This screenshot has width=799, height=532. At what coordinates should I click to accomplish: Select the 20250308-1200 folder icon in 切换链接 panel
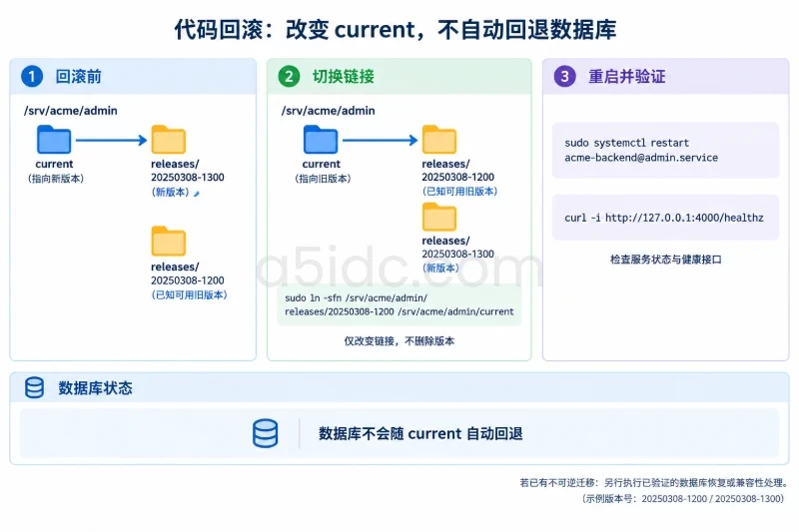point(439,139)
